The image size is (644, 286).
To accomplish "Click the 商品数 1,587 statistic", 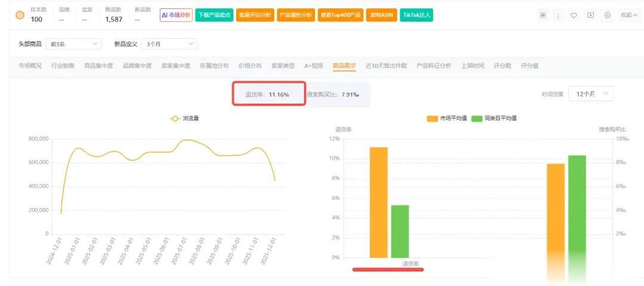I will tap(113, 15).
